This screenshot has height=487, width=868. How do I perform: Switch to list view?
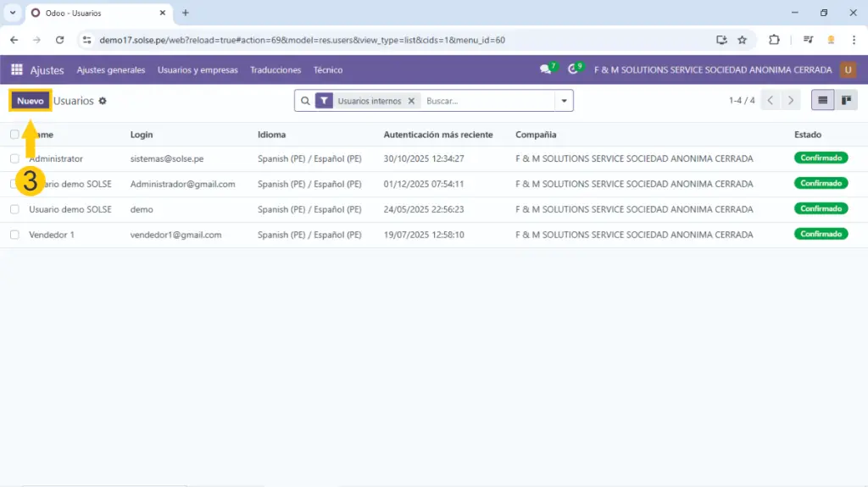[822, 101]
